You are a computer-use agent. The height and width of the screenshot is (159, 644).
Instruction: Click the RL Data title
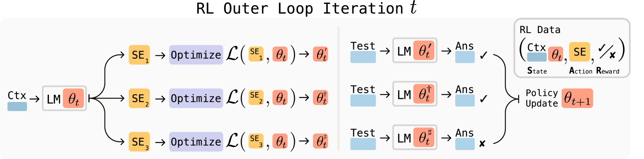tap(540, 30)
